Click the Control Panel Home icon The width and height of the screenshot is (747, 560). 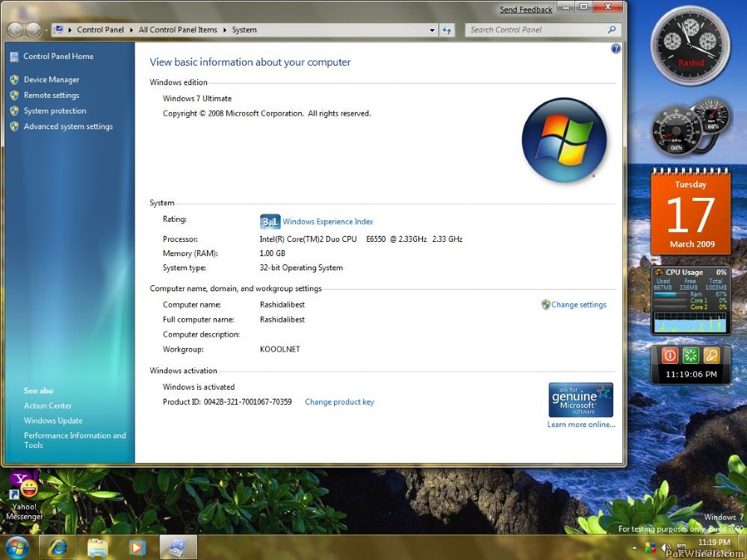click(14, 57)
